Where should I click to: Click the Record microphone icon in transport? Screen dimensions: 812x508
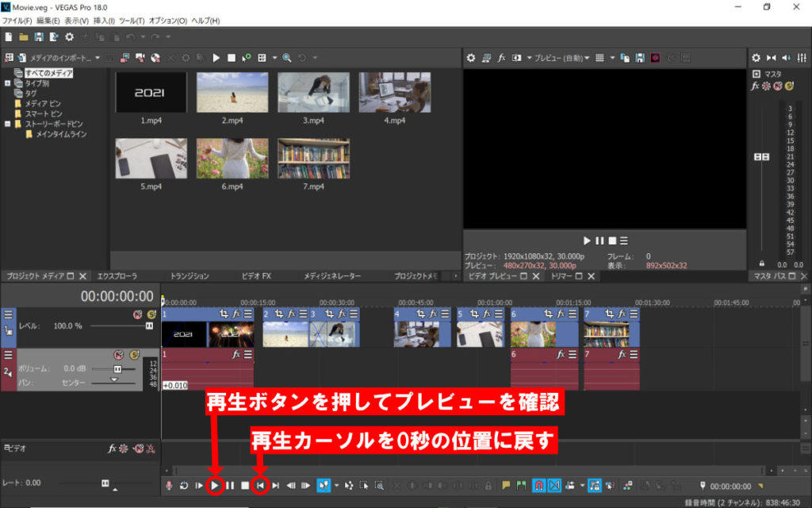click(169, 485)
